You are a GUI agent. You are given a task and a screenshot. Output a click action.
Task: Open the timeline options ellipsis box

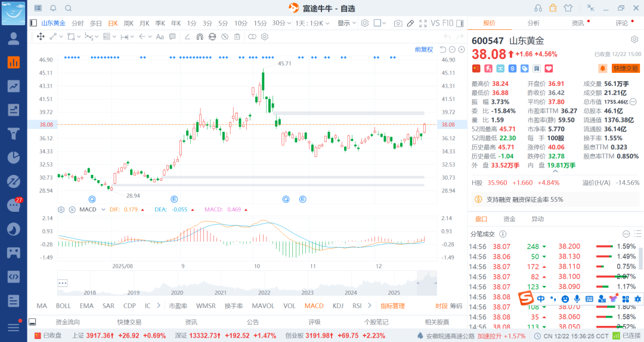tap(63, 284)
